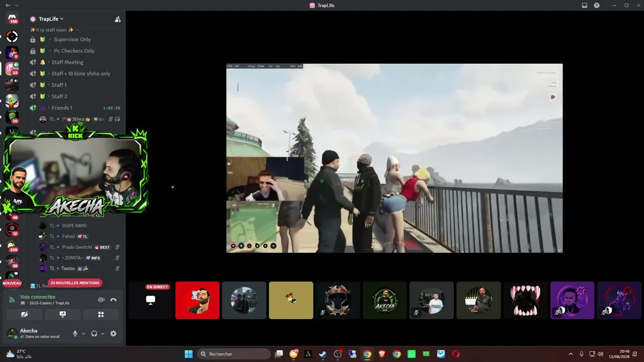
Task: Collapse the tl rp staff room category
Action: pyautogui.click(x=54, y=30)
